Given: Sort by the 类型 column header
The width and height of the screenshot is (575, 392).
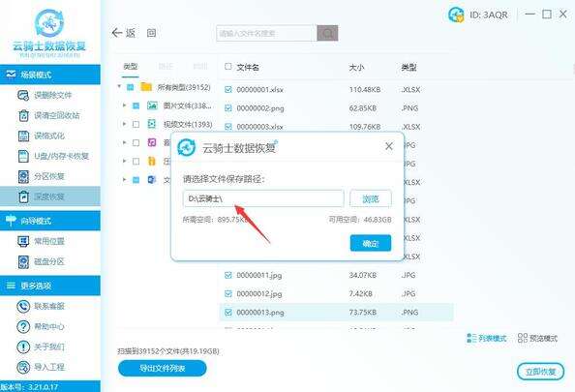Looking at the screenshot, I should (x=409, y=67).
